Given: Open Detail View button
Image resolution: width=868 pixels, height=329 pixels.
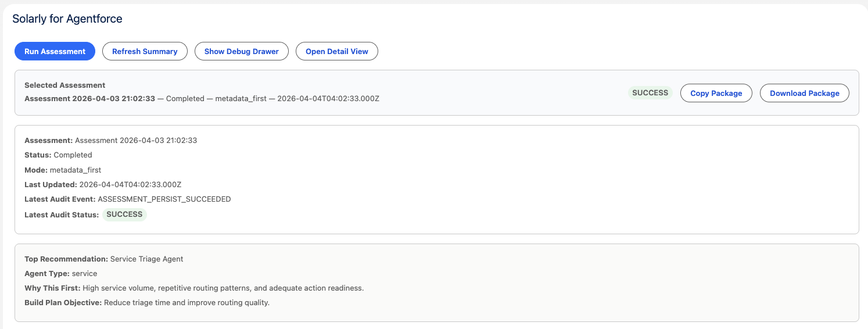Looking at the screenshot, I should click(x=337, y=51).
